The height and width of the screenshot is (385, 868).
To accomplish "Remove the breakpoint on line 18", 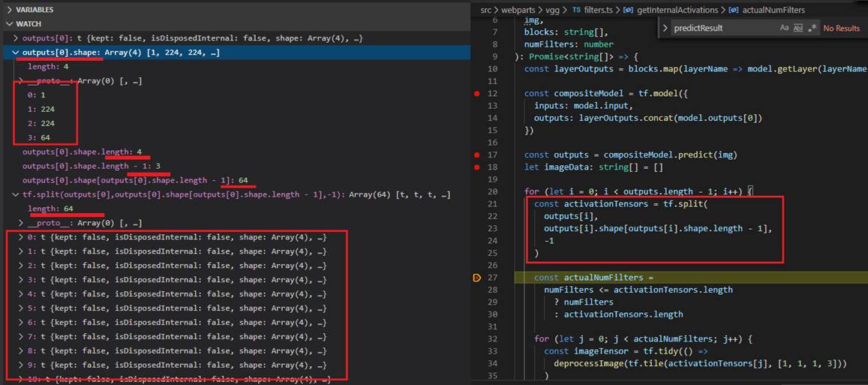I will 476,167.
